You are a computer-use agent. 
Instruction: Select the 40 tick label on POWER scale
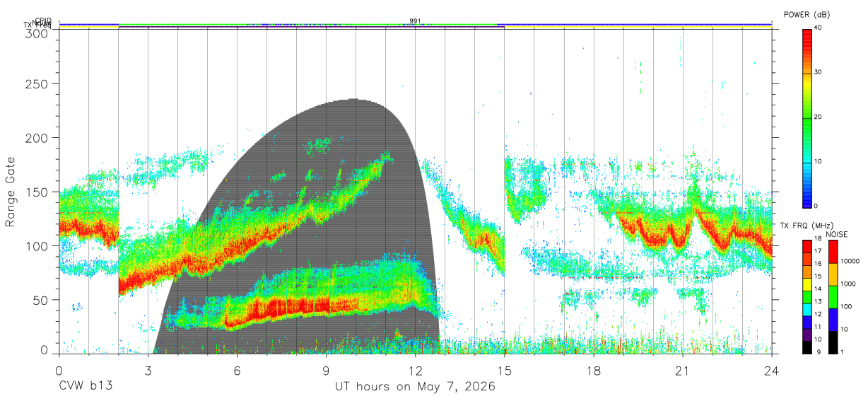[x=818, y=28]
